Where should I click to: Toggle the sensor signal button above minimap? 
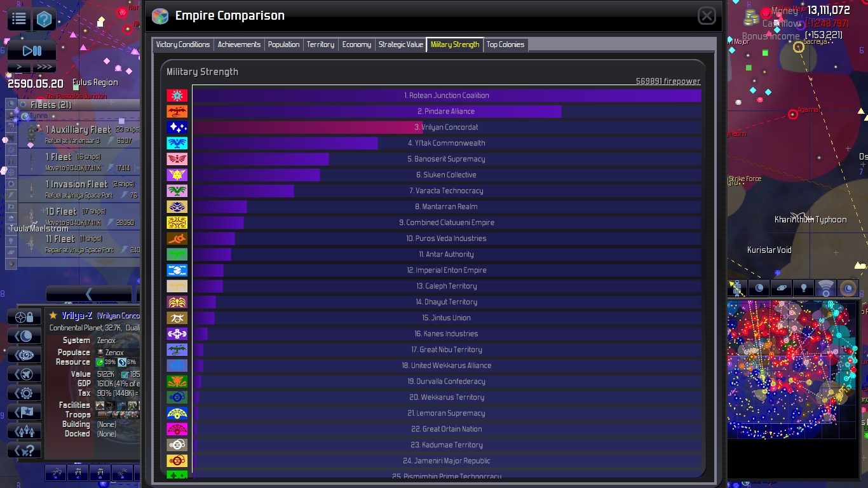(826, 288)
